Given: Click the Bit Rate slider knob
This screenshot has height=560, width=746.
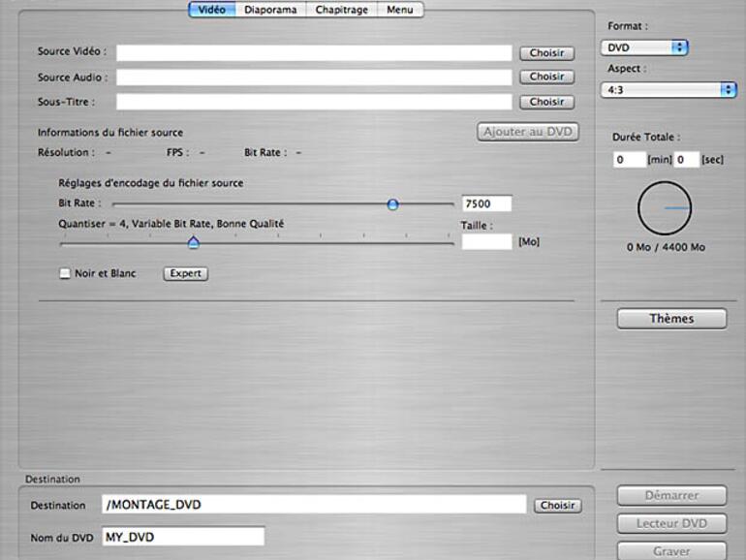Looking at the screenshot, I should pos(392,204).
